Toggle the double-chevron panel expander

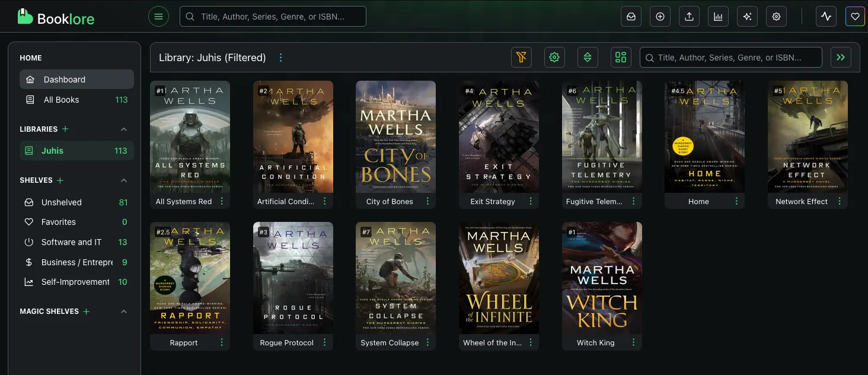coord(841,57)
